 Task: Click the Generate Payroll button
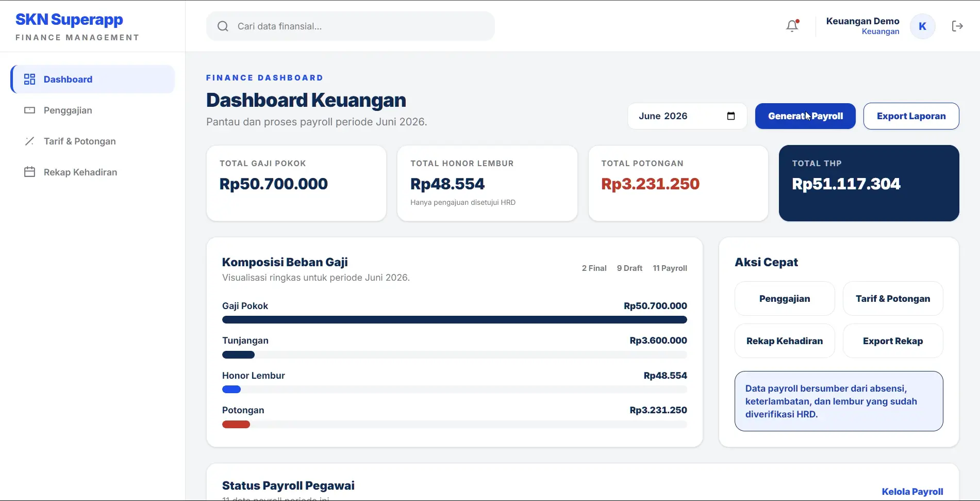805,116
